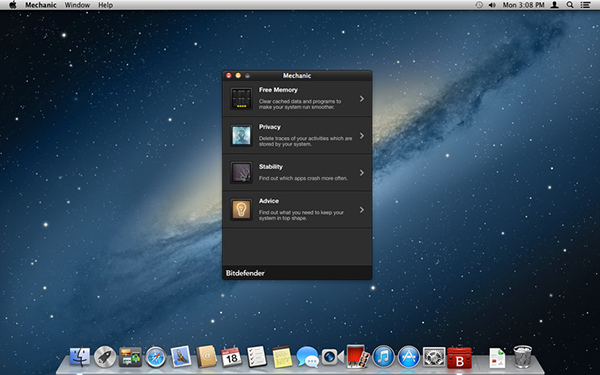Open Messages speech bubble in Dock

point(307,357)
